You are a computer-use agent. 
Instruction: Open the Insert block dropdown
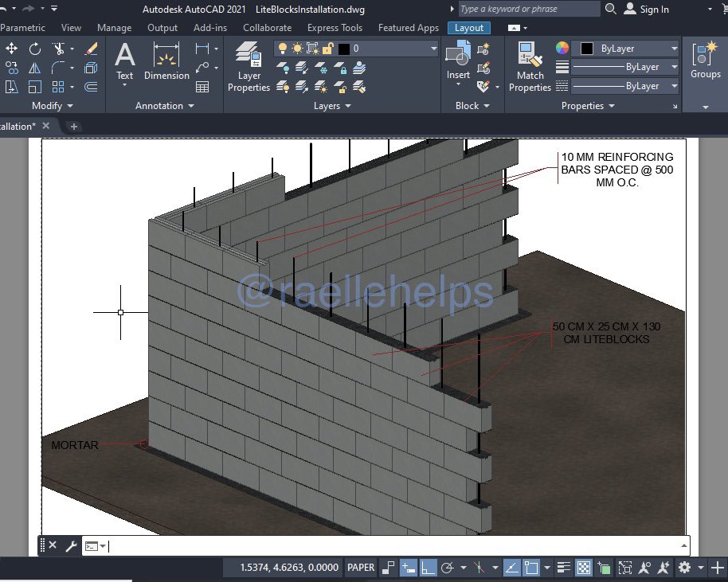click(458, 84)
